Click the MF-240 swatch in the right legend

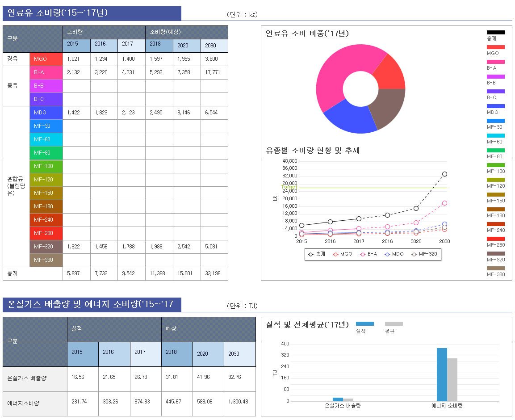coord(496,224)
